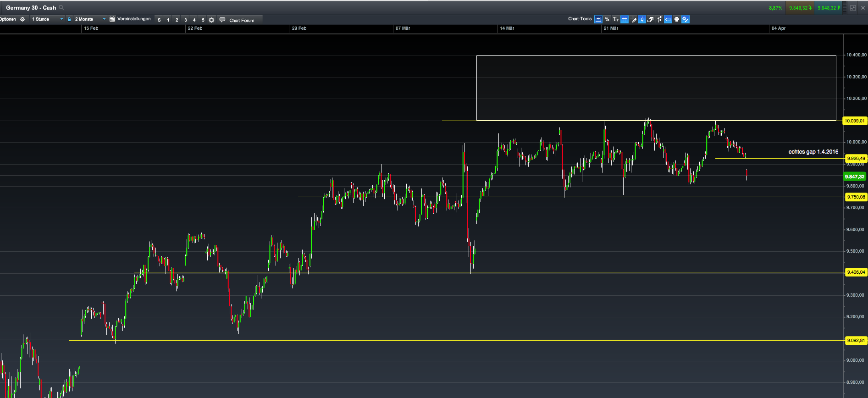868x398 pixels.
Task: Select preset 1
Action: (x=168, y=20)
